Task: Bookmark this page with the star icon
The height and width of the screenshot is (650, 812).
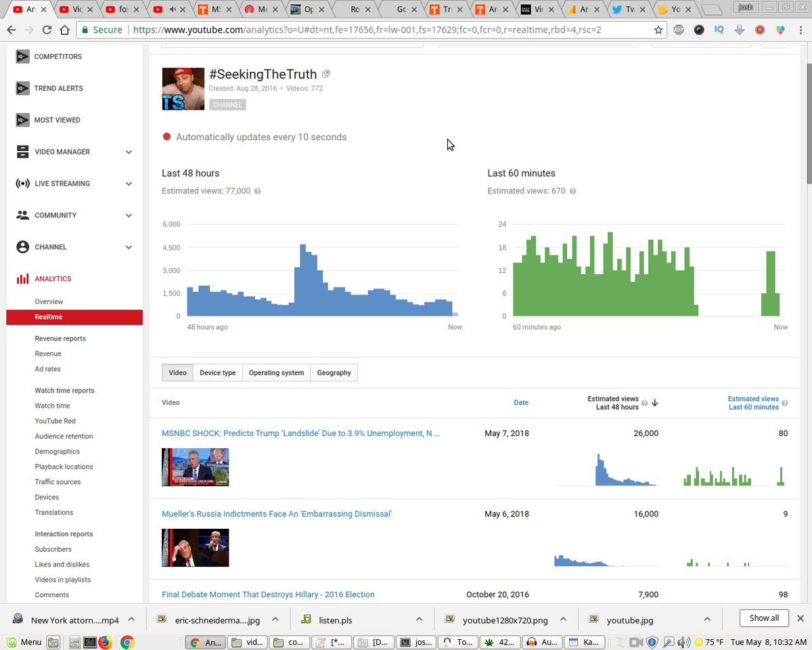Action: tap(658, 30)
